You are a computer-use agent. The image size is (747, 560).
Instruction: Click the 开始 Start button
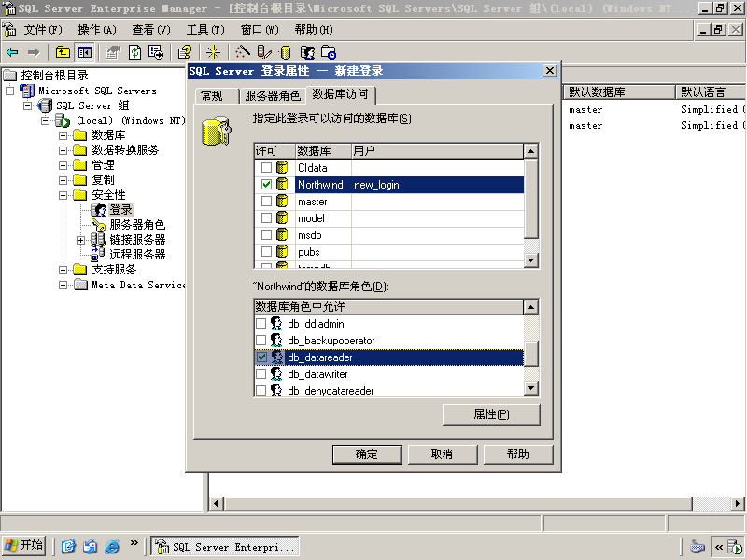[x=24, y=546]
